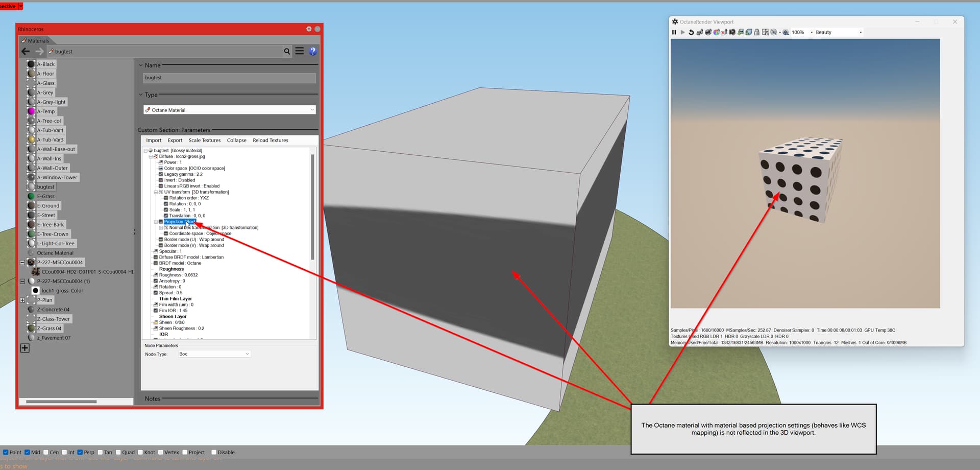Viewport: 980px width, 470px height.
Task: Open the blue help question mark icon
Action: click(313, 51)
